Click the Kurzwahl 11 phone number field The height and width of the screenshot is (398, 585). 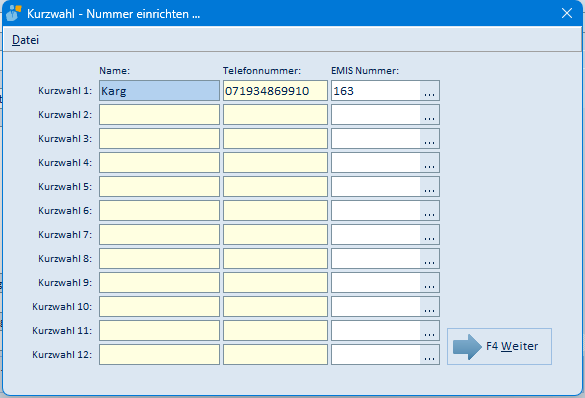pyautogui.click(x=275, y=330)
